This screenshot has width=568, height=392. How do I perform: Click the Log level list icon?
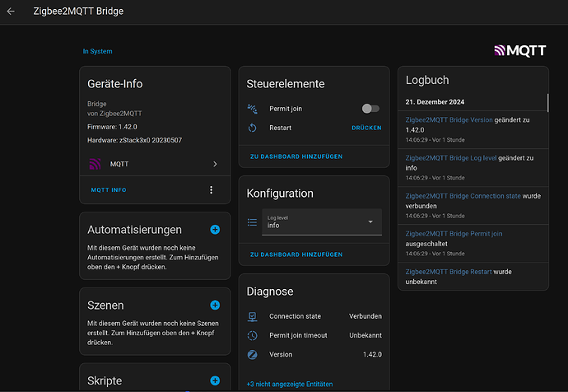(252, 222)
